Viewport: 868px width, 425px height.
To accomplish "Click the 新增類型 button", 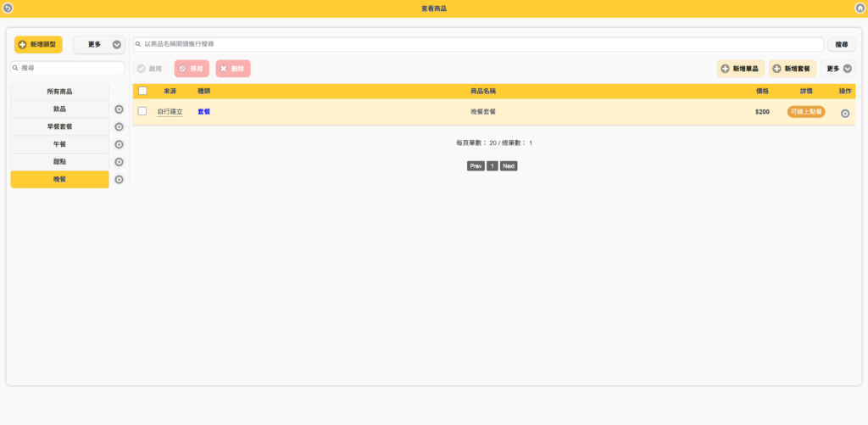I will click(x=38, y=44).
